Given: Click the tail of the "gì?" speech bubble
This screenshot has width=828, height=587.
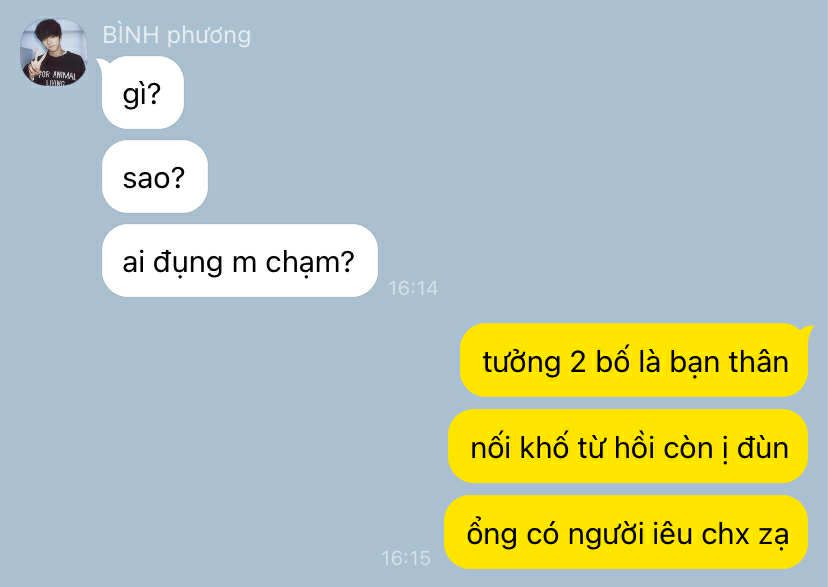Looking at the screenshot, I should click(x=102, y=64).
